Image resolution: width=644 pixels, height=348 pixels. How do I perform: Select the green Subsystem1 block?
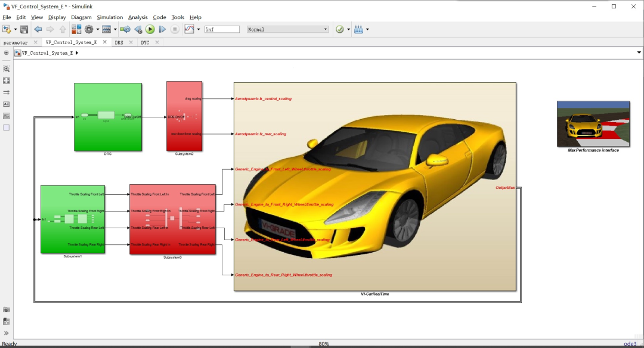click(73, 219)
